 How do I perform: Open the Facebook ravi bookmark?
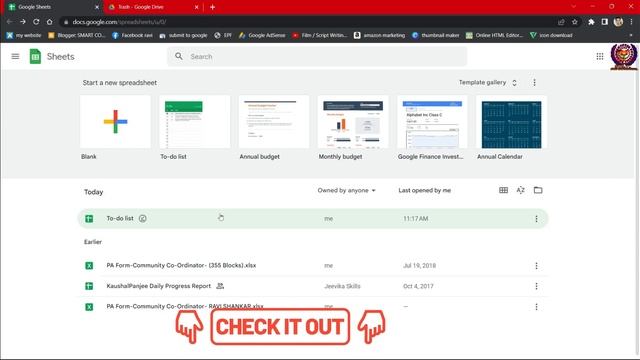[132, 36]
